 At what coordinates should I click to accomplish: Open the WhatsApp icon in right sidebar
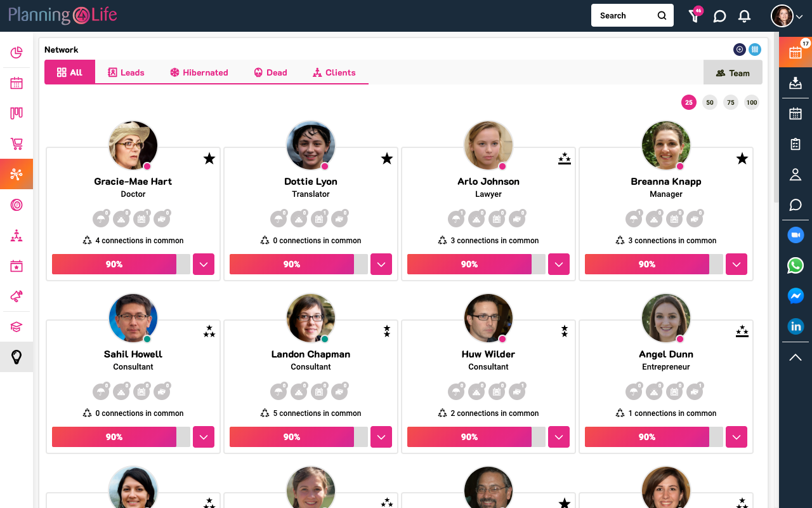[x=796, y=265]
